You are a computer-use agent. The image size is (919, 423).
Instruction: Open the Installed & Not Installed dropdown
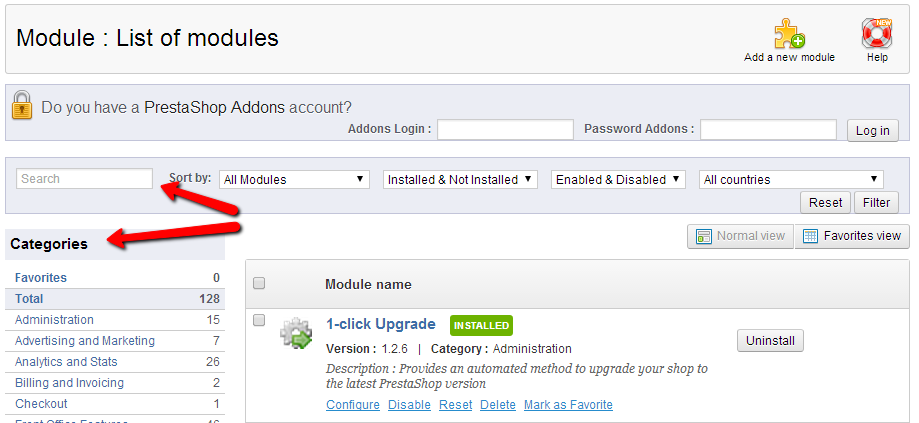(x=460, y=180)
